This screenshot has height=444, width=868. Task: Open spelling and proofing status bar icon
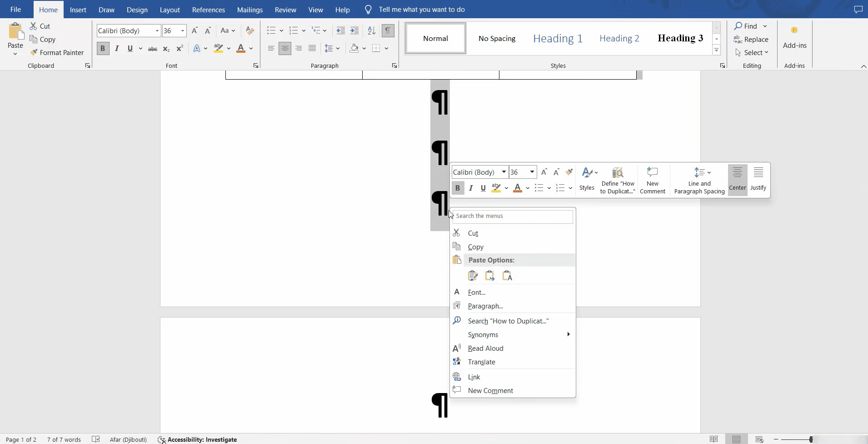click(96, 439)
